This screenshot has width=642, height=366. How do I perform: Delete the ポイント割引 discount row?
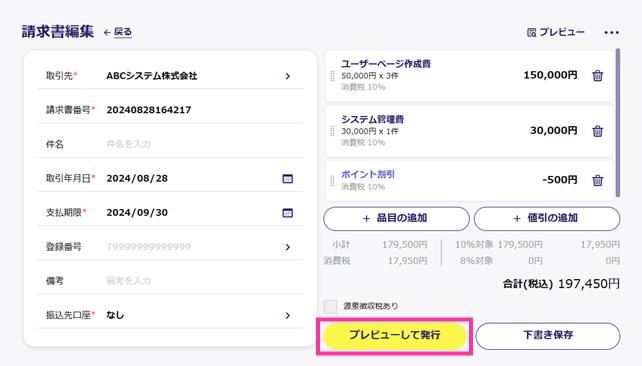597,180
